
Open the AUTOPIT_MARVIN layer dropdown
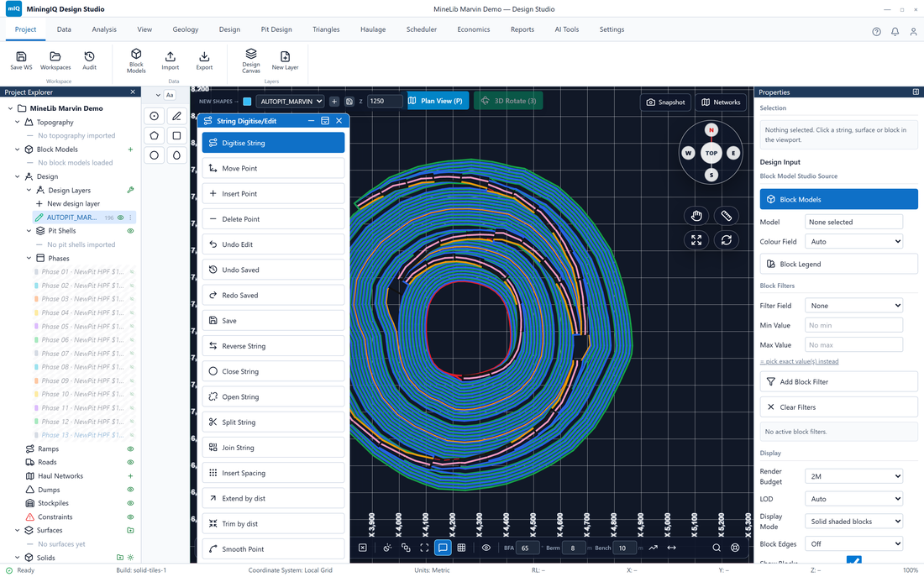(x=290, y=102)
